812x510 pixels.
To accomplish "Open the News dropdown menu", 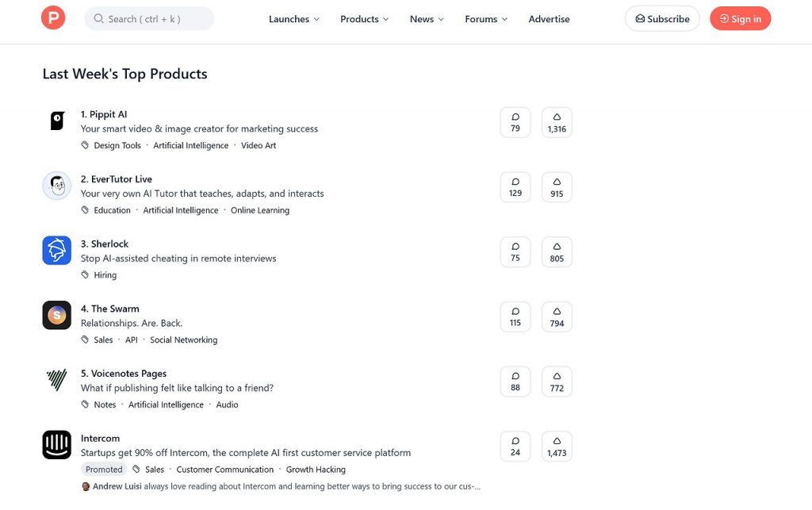I will tap(427, 19).
